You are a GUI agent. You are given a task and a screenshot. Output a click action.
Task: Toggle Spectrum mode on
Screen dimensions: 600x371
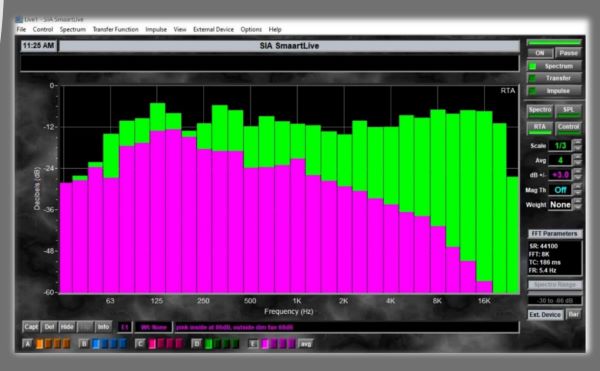point(554,66)
